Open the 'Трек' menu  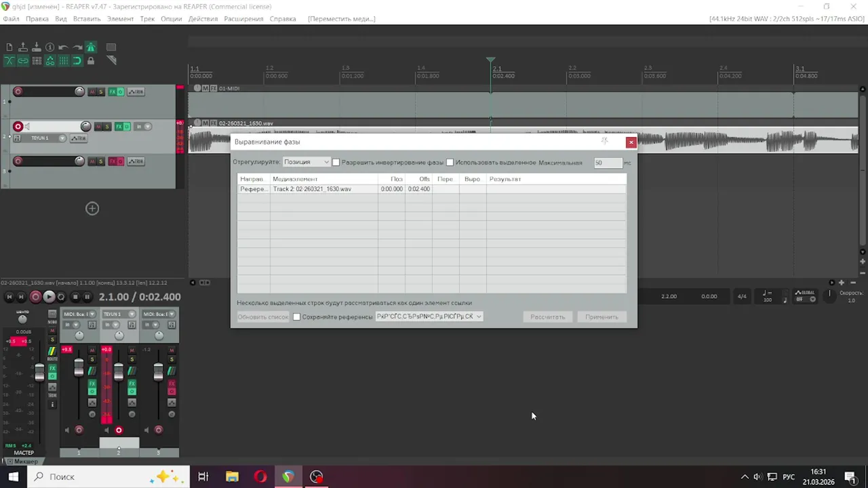point(147,19)
